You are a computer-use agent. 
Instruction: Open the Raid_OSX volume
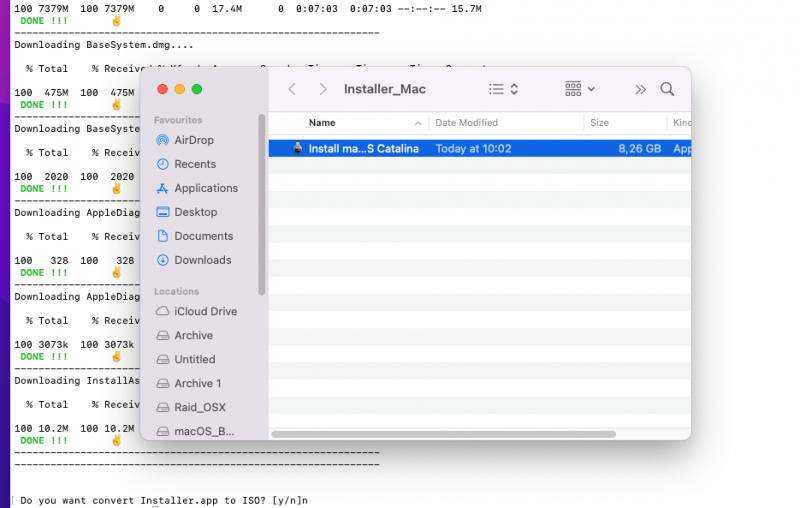coord(199,407)
